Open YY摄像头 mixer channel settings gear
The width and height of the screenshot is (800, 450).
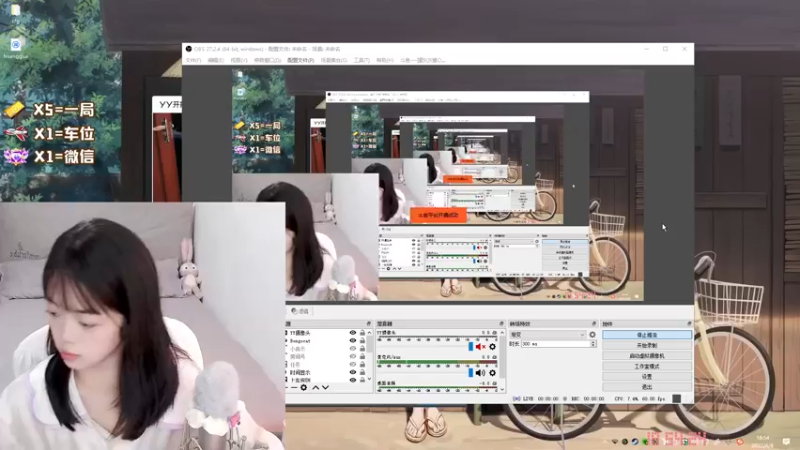coord(492,346)
